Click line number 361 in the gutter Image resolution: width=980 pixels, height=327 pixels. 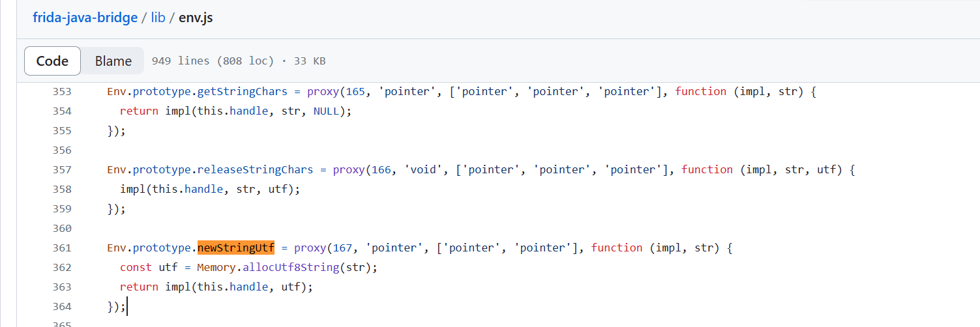pyautogui.click(x=62, y=248)
